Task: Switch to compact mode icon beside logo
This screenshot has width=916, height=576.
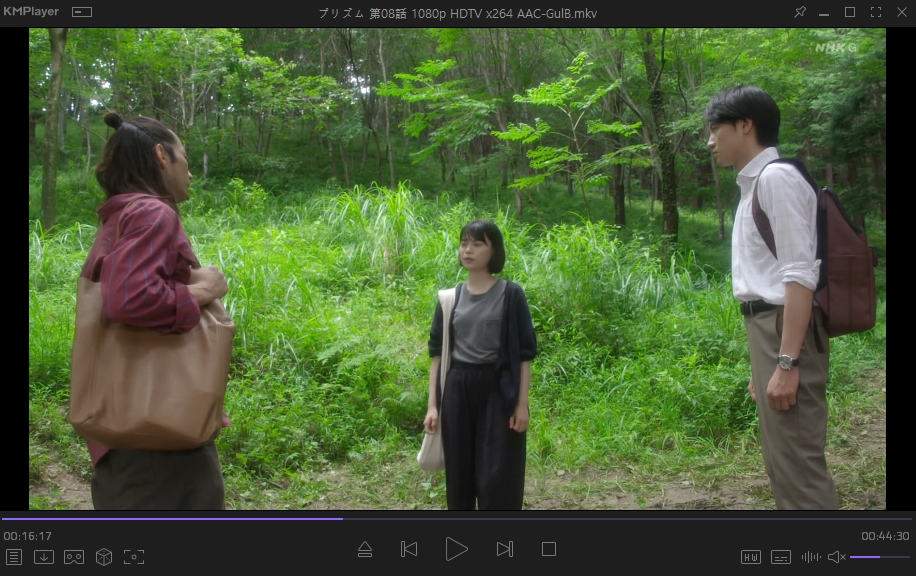Action: pyautogui.click(x=82, y=12)
